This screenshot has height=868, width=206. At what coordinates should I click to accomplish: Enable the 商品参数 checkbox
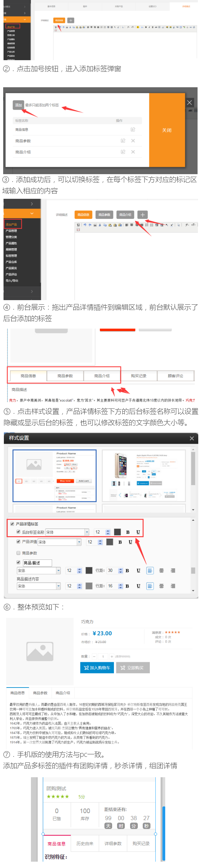point(19,553)
